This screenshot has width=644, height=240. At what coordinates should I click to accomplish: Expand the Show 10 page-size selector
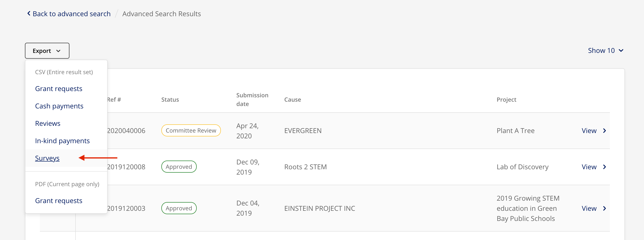(605, 51)
